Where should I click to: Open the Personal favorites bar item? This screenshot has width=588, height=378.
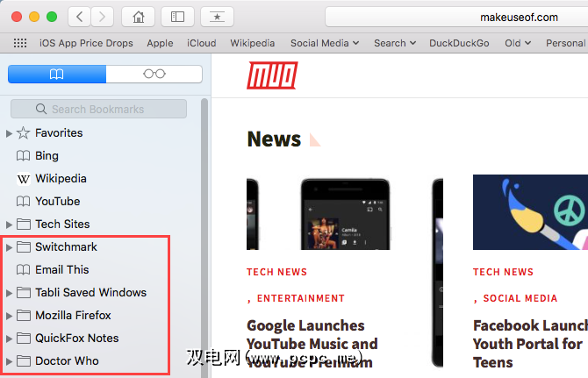point(566,43)
